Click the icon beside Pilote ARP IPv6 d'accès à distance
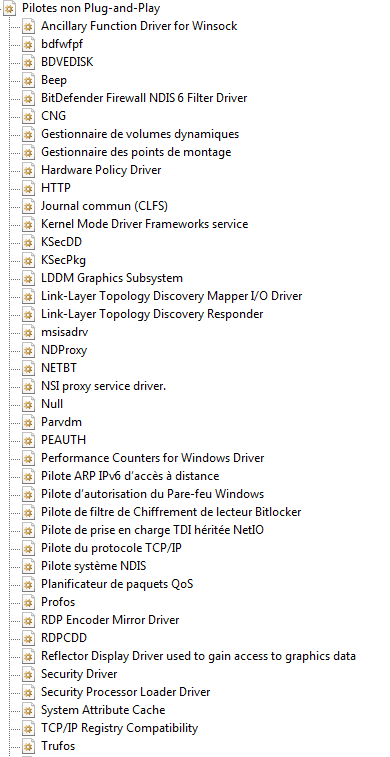The image size is (390, 757). point(28,477)
